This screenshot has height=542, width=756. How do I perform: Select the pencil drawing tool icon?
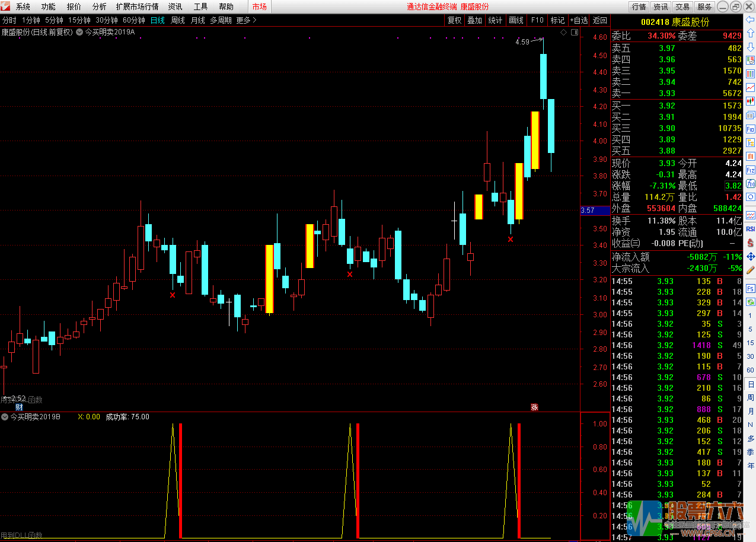pyautogui.click(x=751, y=270)
